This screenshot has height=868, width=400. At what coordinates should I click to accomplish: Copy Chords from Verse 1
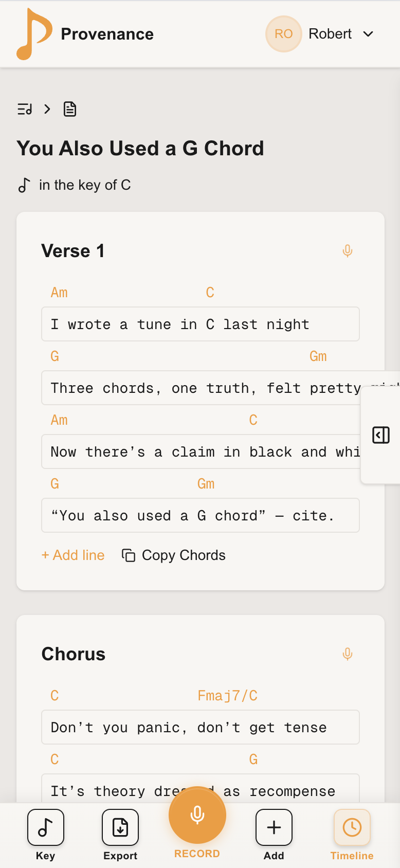pyautogui.click(x=174, y=555)
